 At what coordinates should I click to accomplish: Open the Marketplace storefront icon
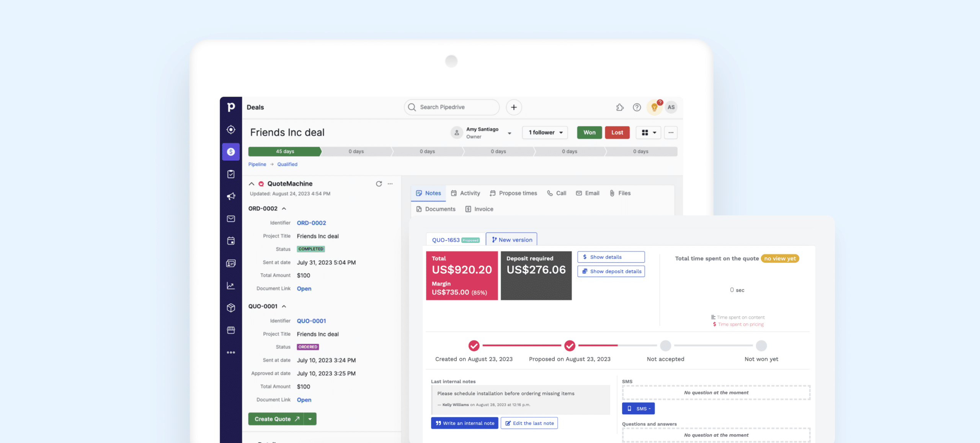pyautogui.click(x=231, y=330)
